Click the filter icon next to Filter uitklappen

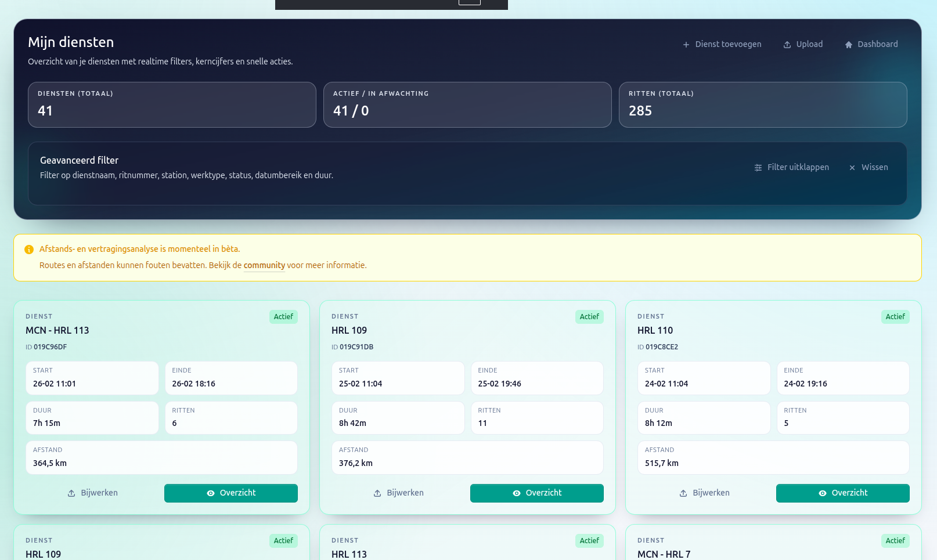point(758,168)
